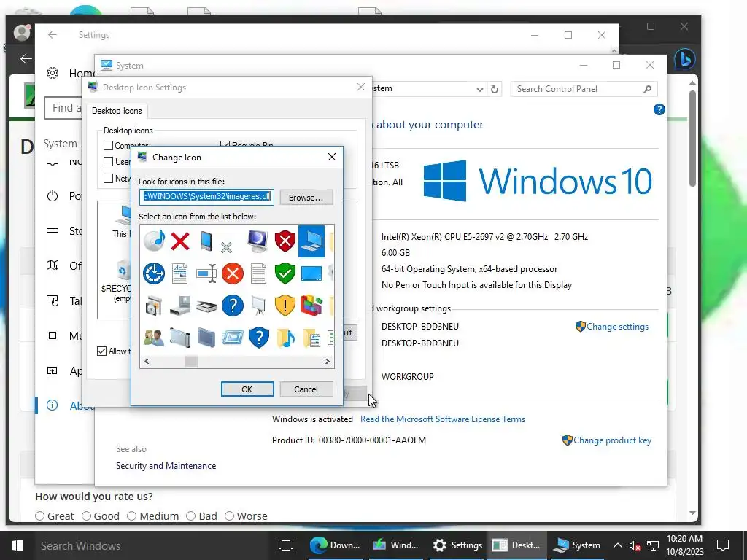Choose the rename text cursor icon
Image resolution: width=747 pixels, height=560 pixels.
coord(206,273)
